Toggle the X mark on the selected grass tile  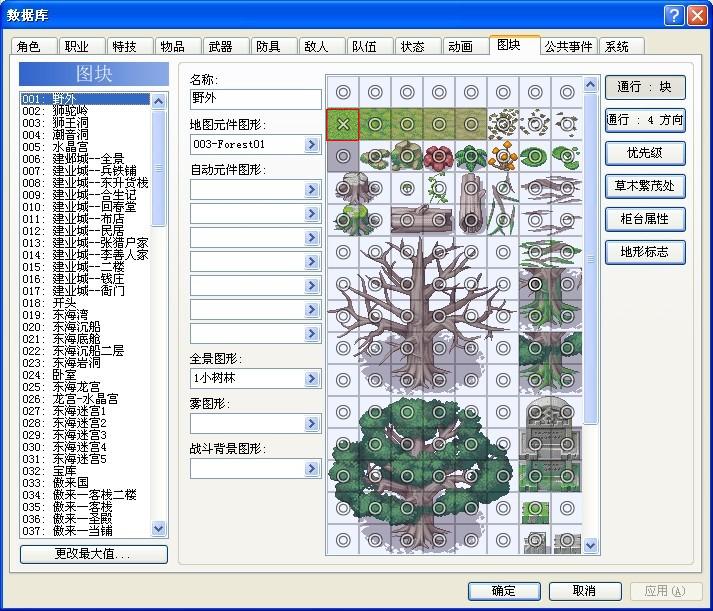click(343, 124)
